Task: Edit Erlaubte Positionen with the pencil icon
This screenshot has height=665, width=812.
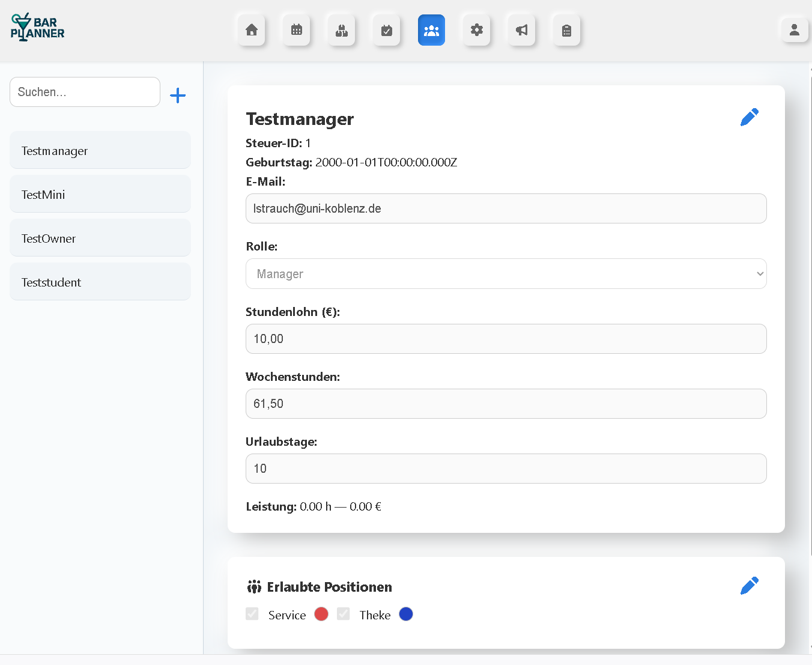Action: coord(750,585)
